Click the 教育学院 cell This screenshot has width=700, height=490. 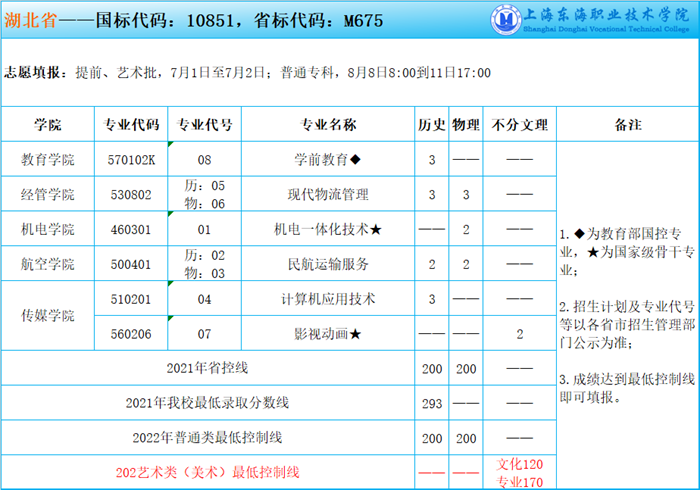tap(47, 159)
